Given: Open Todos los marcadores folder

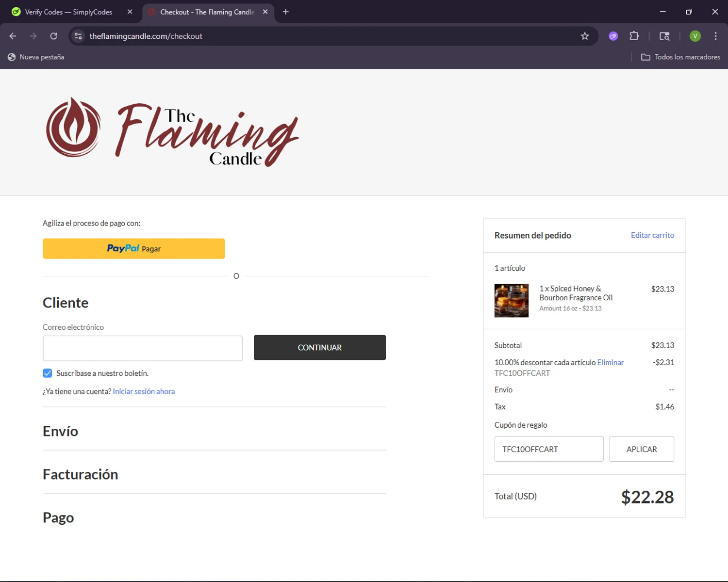Looking at the screenshot, I should 680,57.
